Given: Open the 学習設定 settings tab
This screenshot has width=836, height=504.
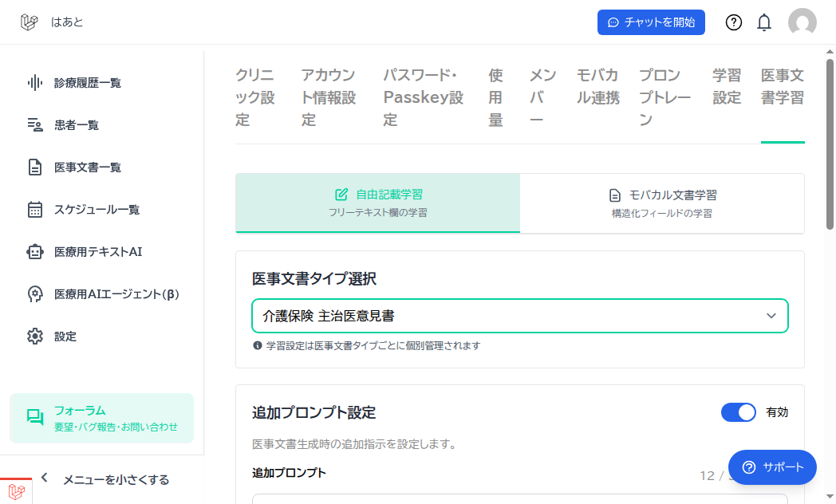Looking at the screenshot, I should [x=727, y=88].
